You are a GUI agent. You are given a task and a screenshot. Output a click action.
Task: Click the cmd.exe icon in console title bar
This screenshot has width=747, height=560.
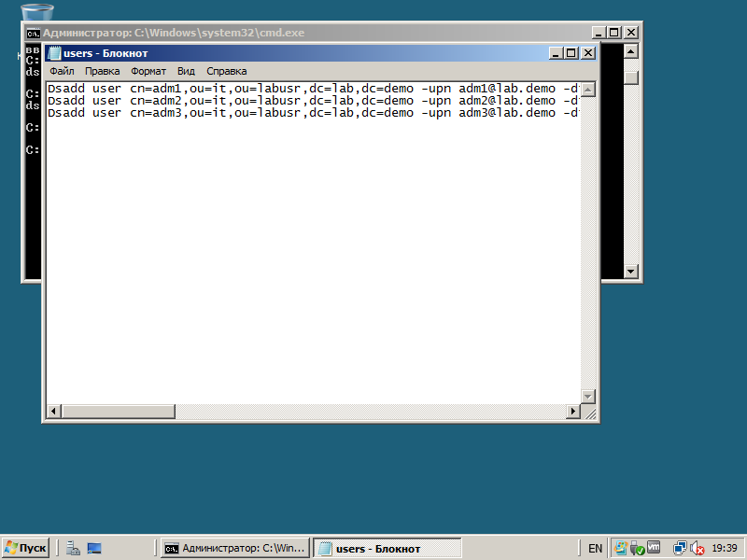(x=33, y=34)
